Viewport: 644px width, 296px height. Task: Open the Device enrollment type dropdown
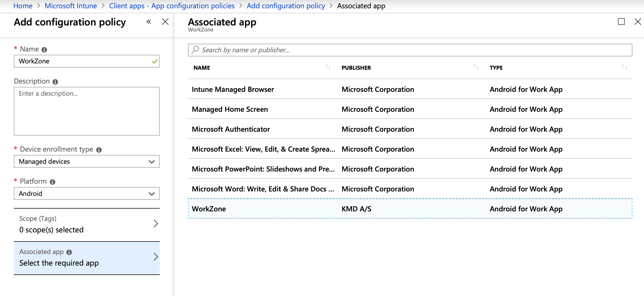pos(87,161)
